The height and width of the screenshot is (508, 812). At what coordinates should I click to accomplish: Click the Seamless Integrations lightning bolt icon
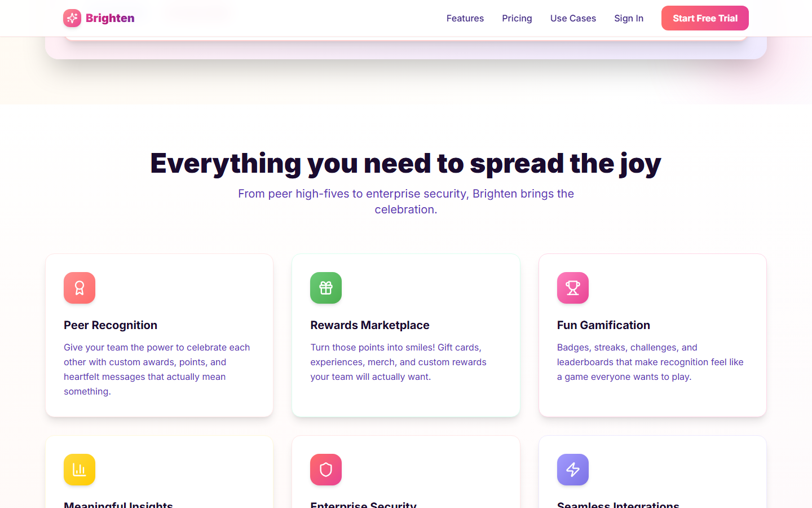[x=572, y=470]
